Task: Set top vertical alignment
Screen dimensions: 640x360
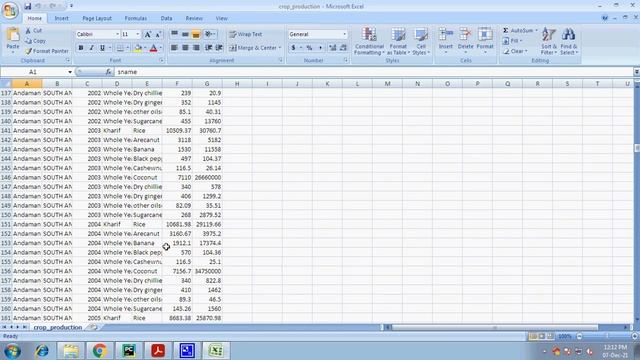Action: (x=174, y=34)
